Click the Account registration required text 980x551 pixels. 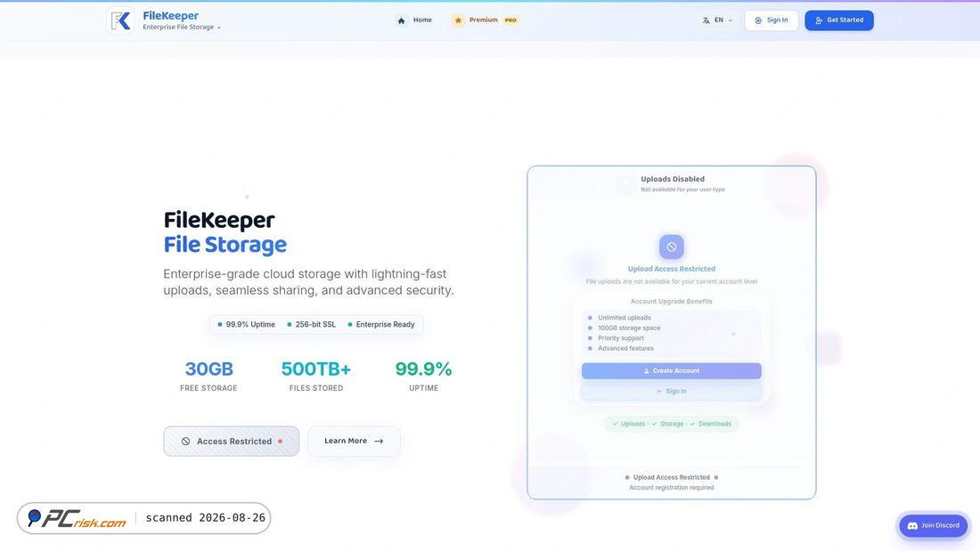tap(671, 487)
